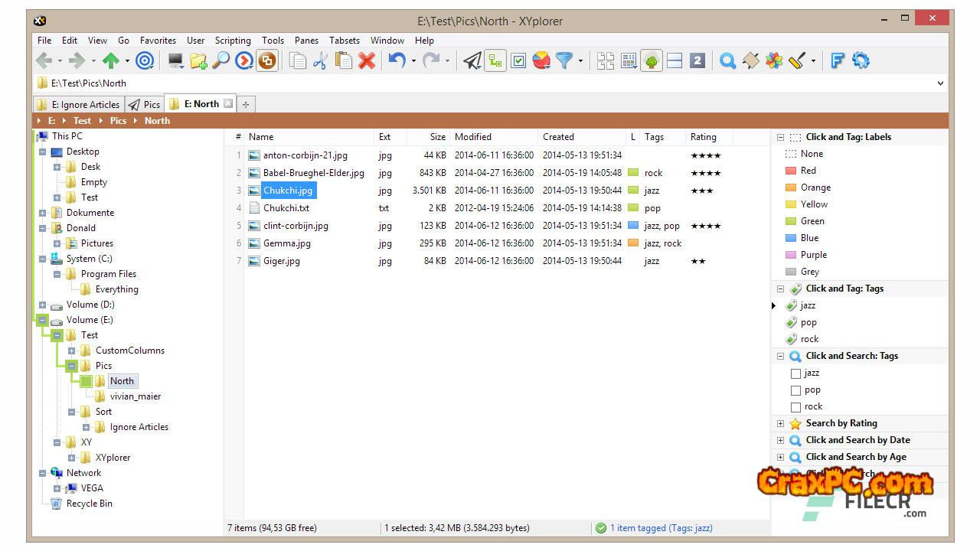Open the Tabsets menu

click(x=344, y=41)
